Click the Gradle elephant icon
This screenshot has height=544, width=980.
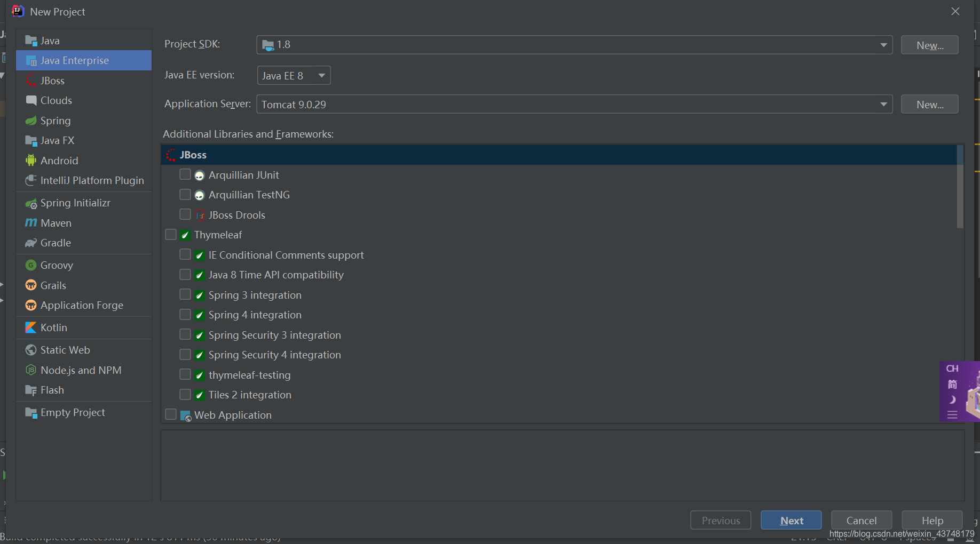click(31, 243)
